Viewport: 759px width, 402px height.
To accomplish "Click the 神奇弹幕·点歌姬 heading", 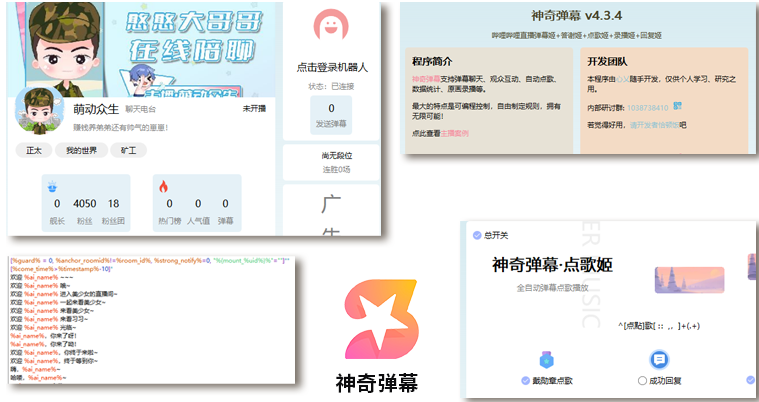I will (552, 265).
